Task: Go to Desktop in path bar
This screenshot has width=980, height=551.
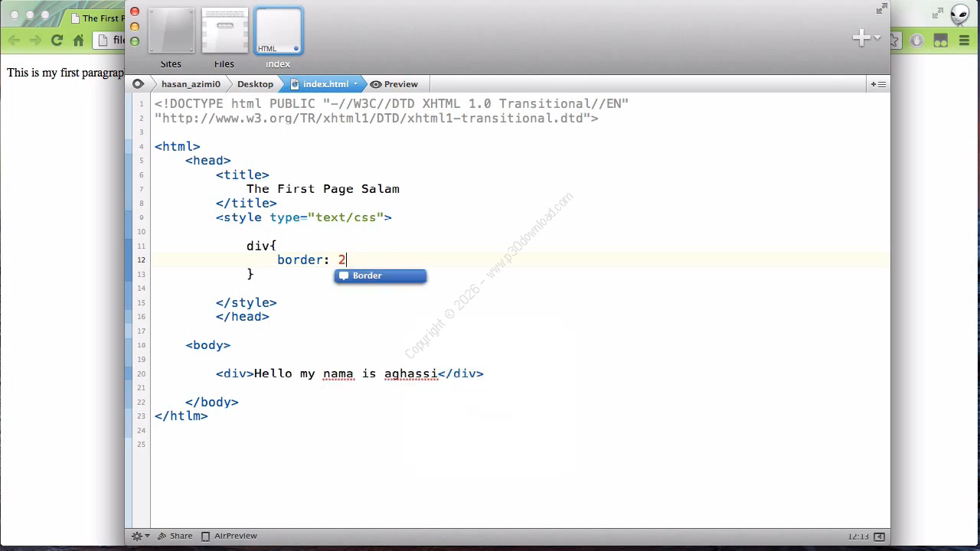Action: point(255,84)
